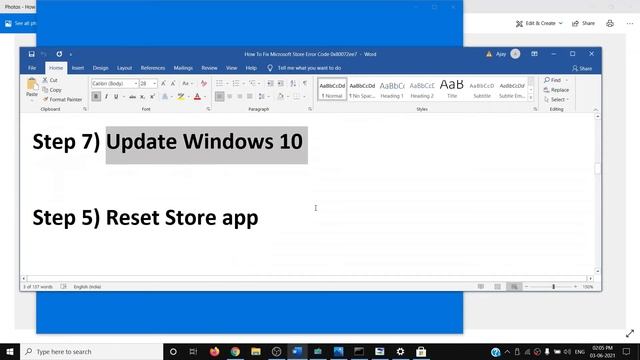Image resolution: width=640 pixels, height=360 pixels.
Task: Open the File tab
Action: click(x=32, y=68)
